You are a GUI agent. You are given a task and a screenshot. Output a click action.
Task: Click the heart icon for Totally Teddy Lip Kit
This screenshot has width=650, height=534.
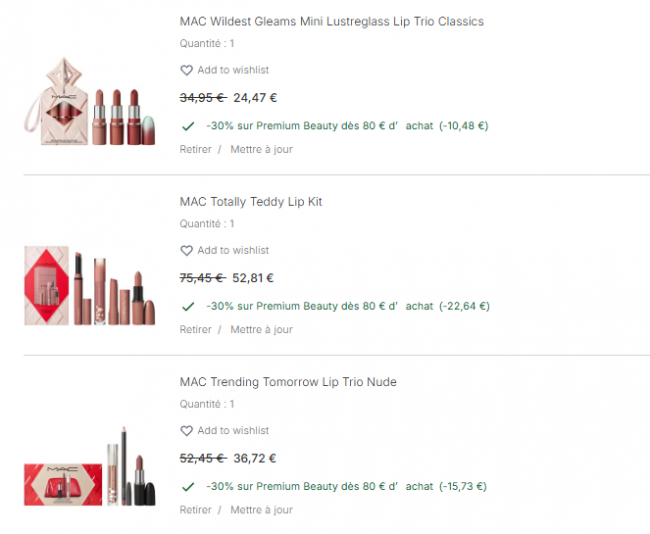pos(187,250)
